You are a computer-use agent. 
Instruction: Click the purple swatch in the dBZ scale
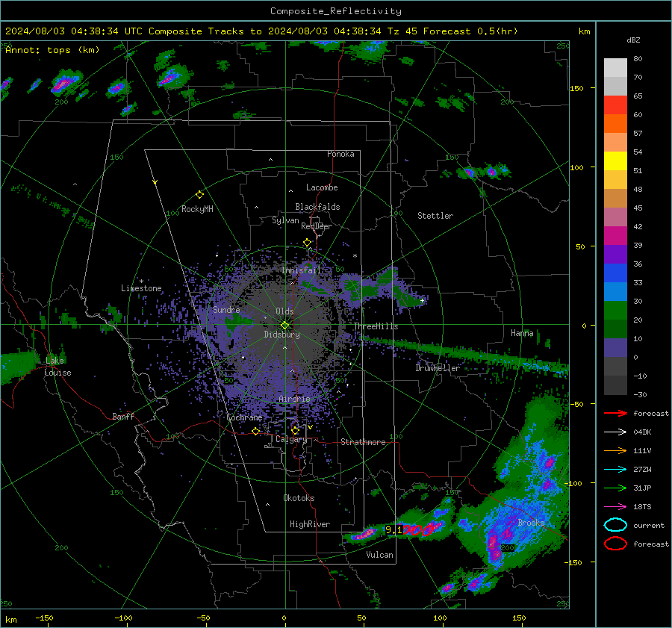click(x=615, y=254)
